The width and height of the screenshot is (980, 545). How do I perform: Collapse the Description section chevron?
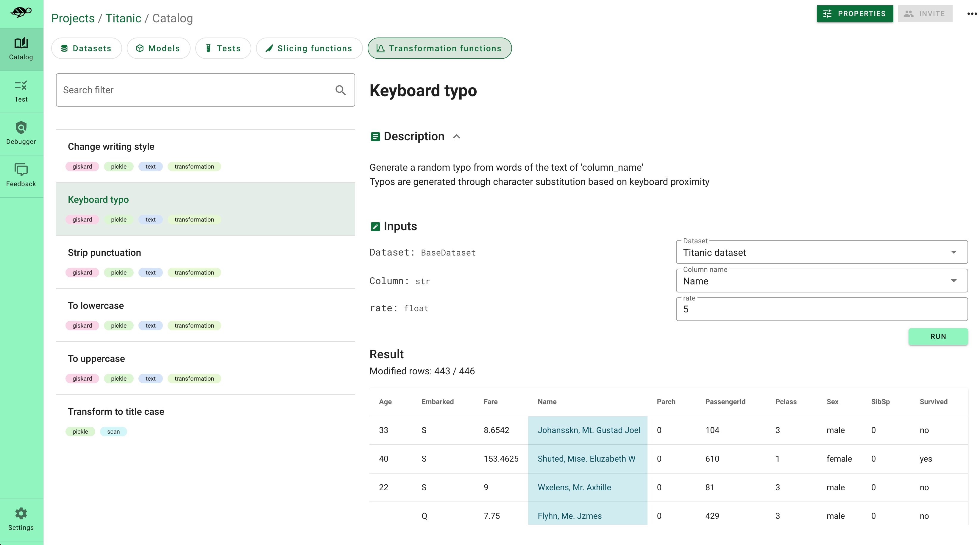pos(457,137)
